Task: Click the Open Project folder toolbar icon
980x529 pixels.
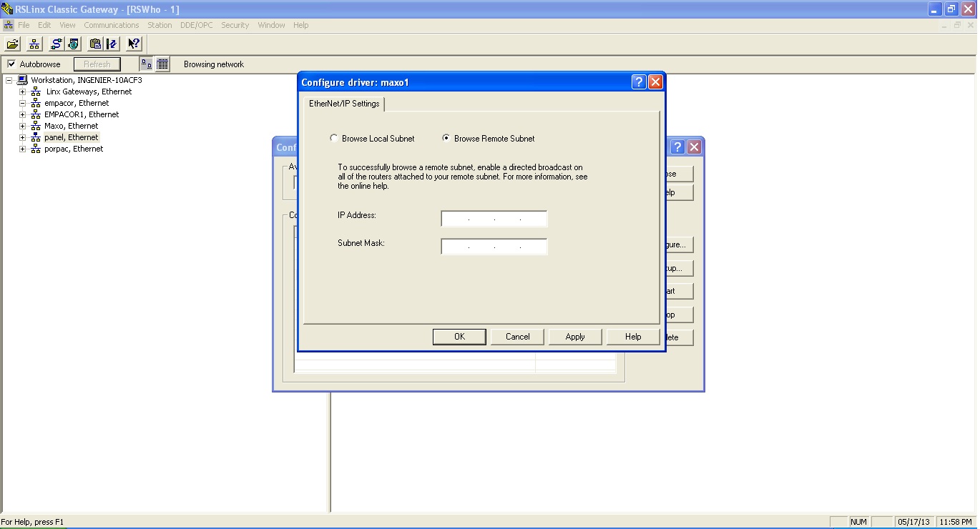Action: (13, 44)
